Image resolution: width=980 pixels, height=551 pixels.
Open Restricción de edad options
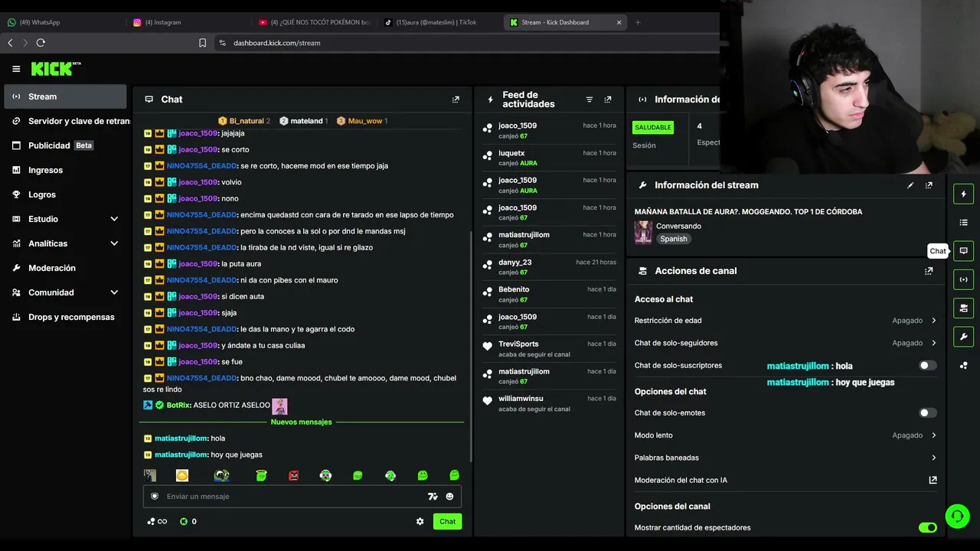(786, 321)
